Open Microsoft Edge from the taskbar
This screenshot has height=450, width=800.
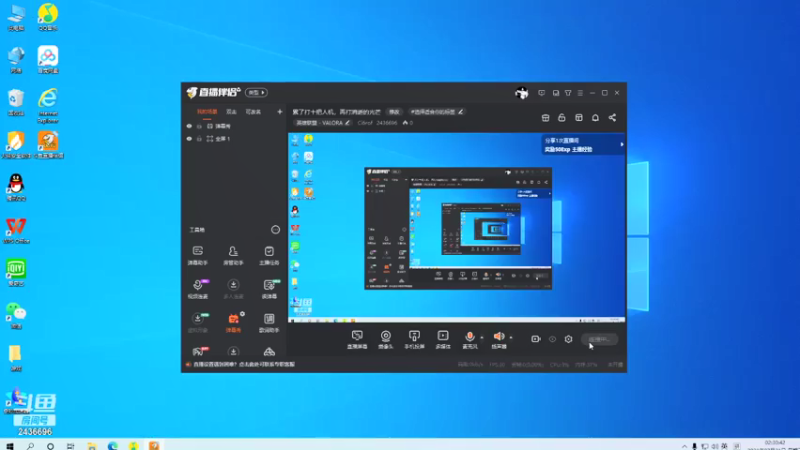113,445
